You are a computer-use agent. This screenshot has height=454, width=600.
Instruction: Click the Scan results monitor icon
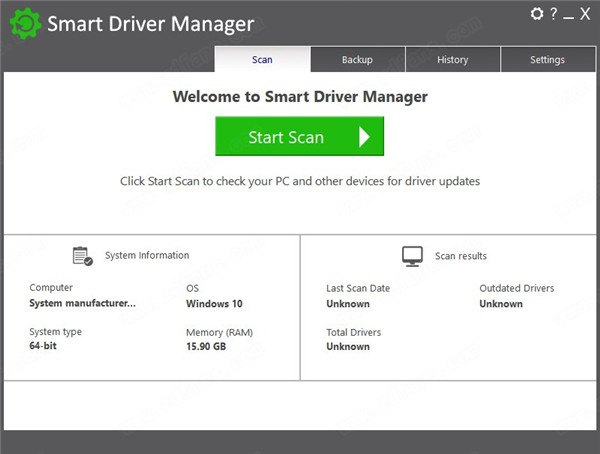(412, 256)
